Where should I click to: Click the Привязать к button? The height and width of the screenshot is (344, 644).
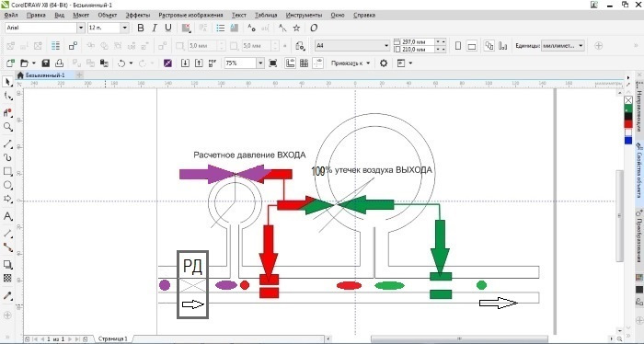351,63
